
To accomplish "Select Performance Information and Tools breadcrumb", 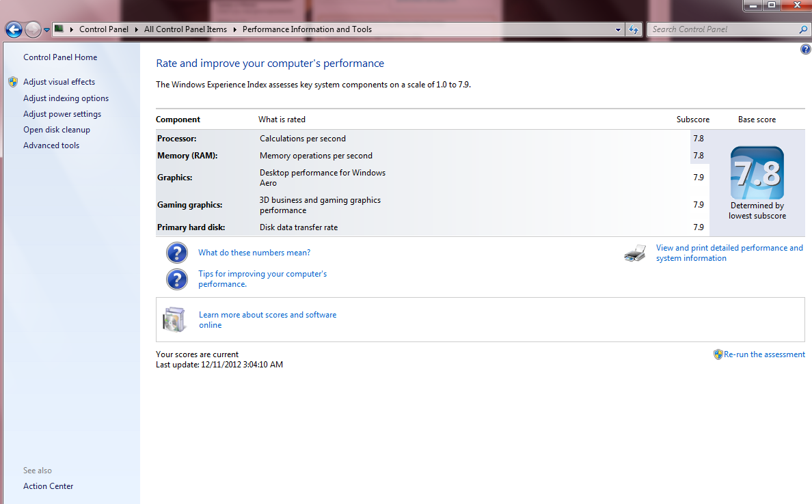I will pyautogui.click(x=307, y=29).
